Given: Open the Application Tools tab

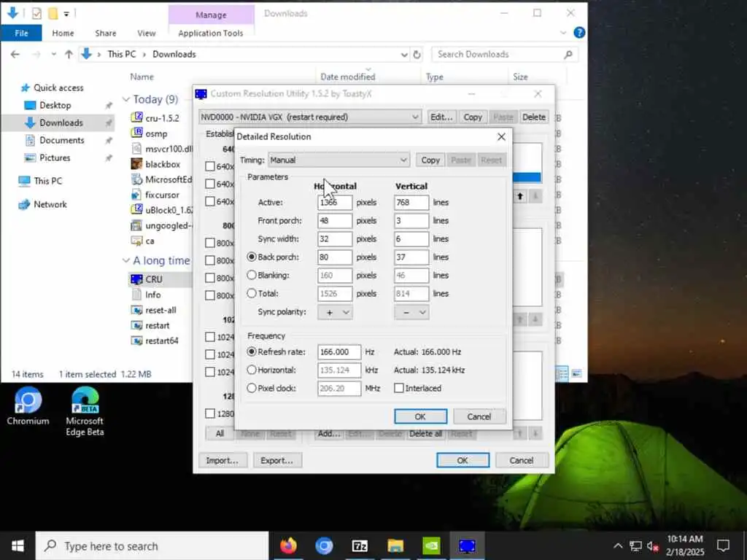Looking at the screenshot, I should tap(211, 33).
